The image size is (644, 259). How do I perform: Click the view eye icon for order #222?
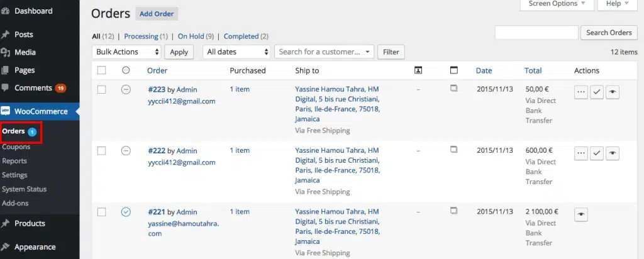tap(613, 153)
